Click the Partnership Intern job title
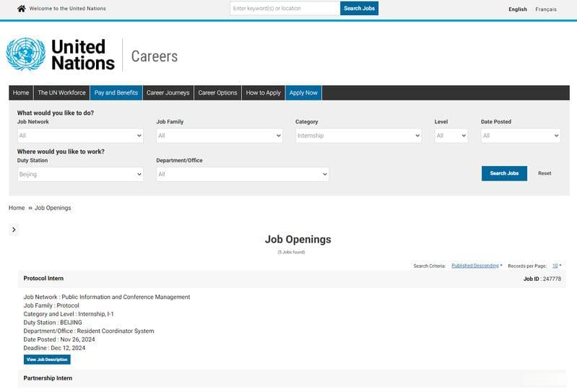This screenshot has height=392, width=577. click(x=48, y=378)
